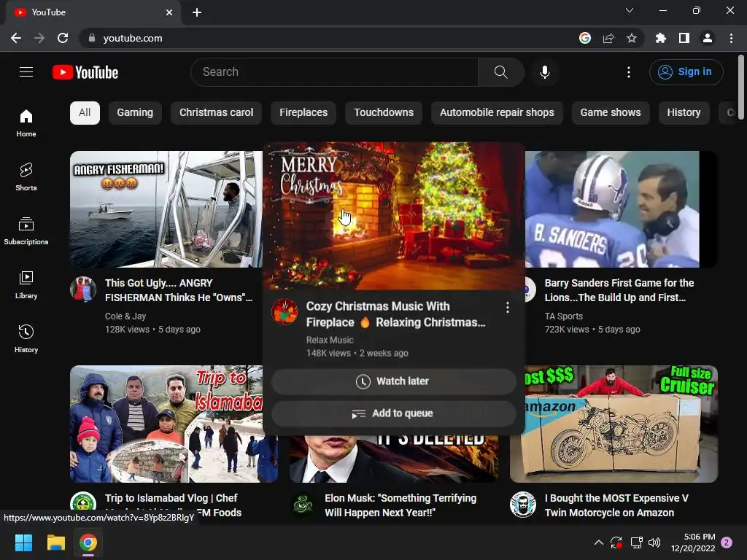Select the Gaming filter chip

coord(135,113)
